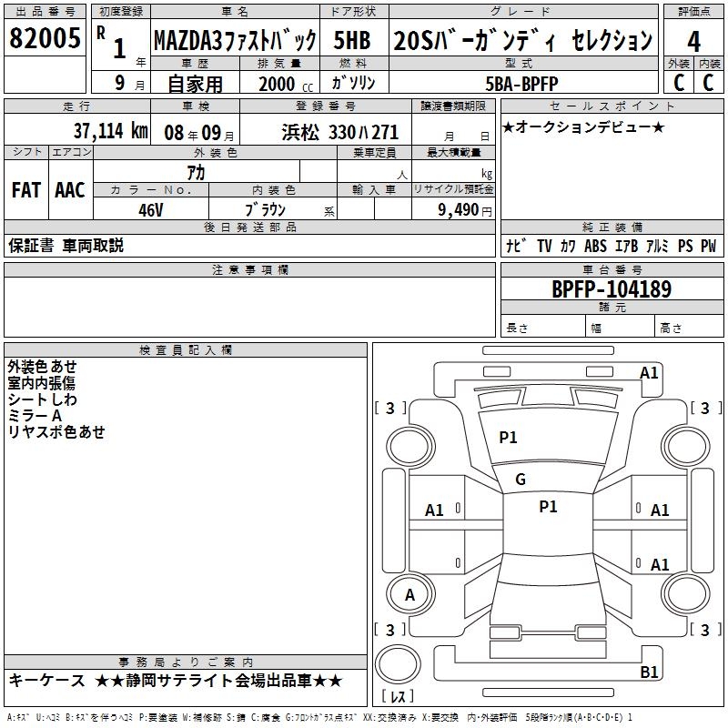Select the interior color ブラウン
Viewport: 728px width, 728px height.
265,210
